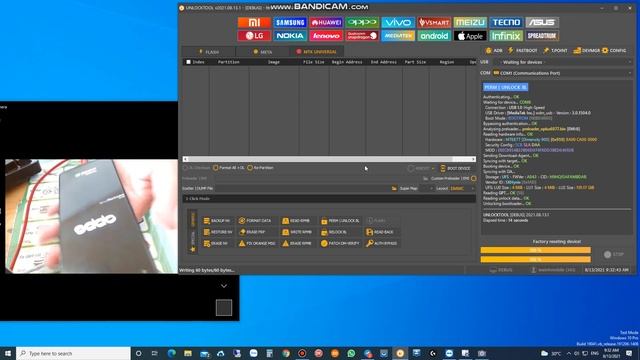Click the favorites star on the side tab

193,249
